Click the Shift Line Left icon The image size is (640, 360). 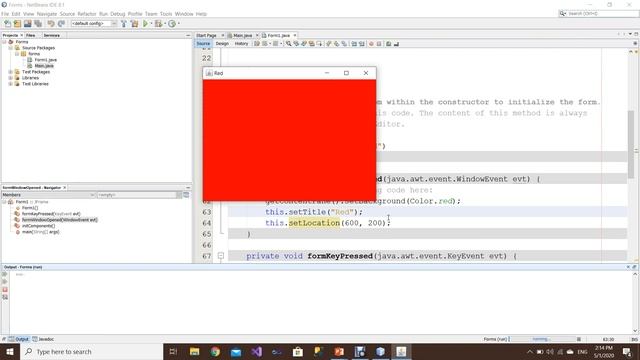coord(354,44)
